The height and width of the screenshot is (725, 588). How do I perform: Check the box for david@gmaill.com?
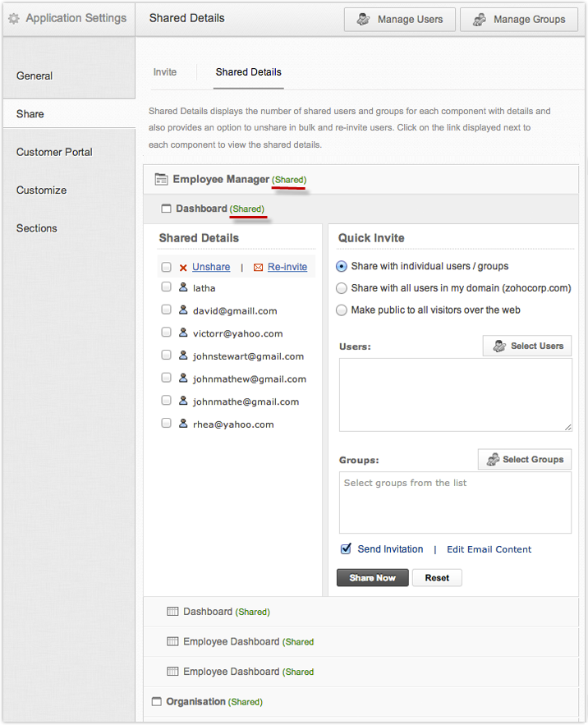[x=166, y=310]
